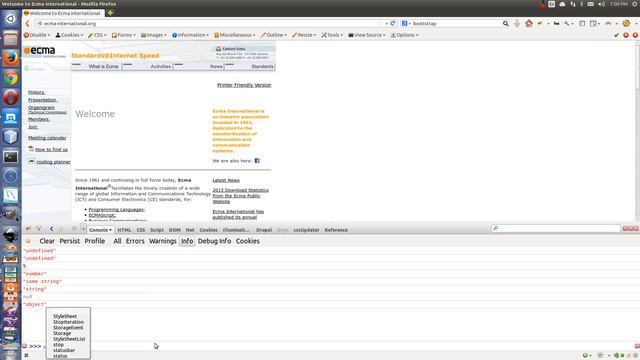Switch to Firebug Net panel

click(190, 230)
